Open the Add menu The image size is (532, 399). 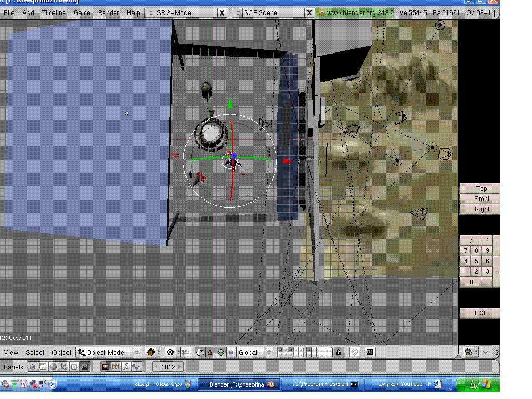click(x=28, y=12)
